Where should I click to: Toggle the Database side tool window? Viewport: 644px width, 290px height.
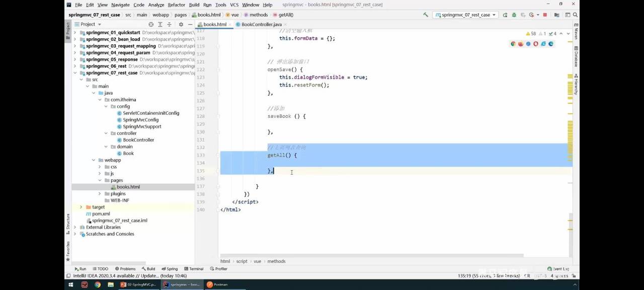pyautogui.click(x=576, y=56)
